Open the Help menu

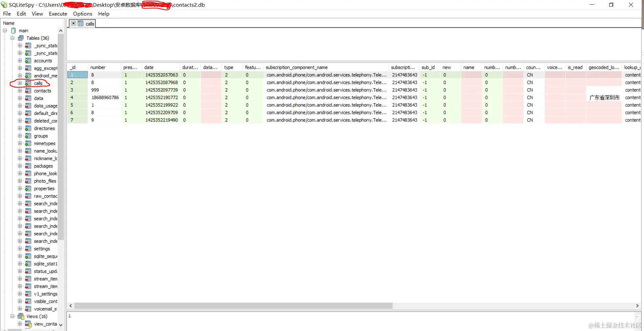104,14
